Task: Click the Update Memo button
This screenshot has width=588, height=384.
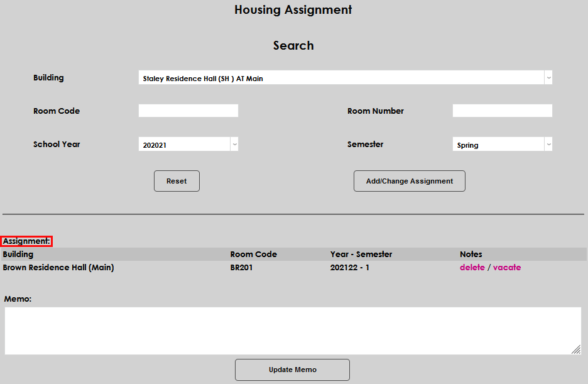Action: (292, 370)
